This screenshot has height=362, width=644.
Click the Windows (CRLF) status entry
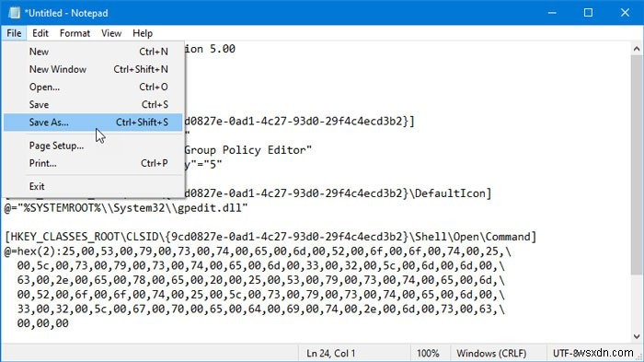[491, 354]
